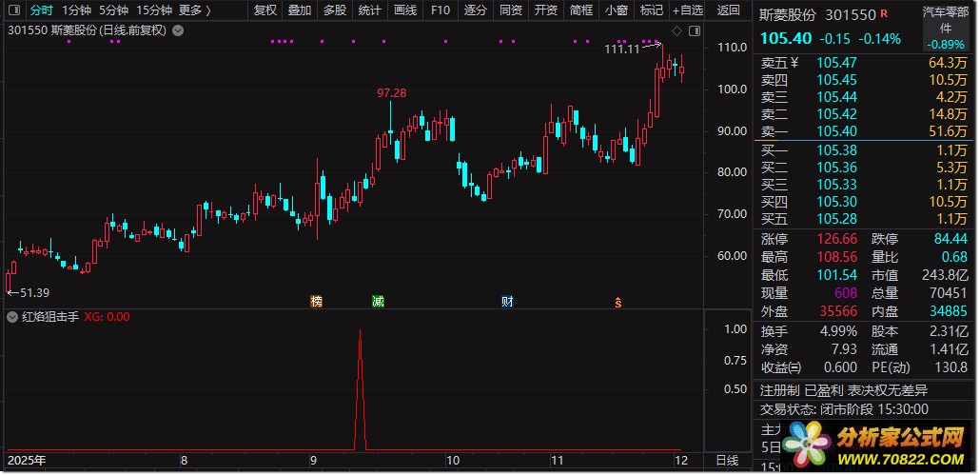Open the 汽车零部件 sector link
This screenshot has width=980, height=475.
[x=946, y=20]
